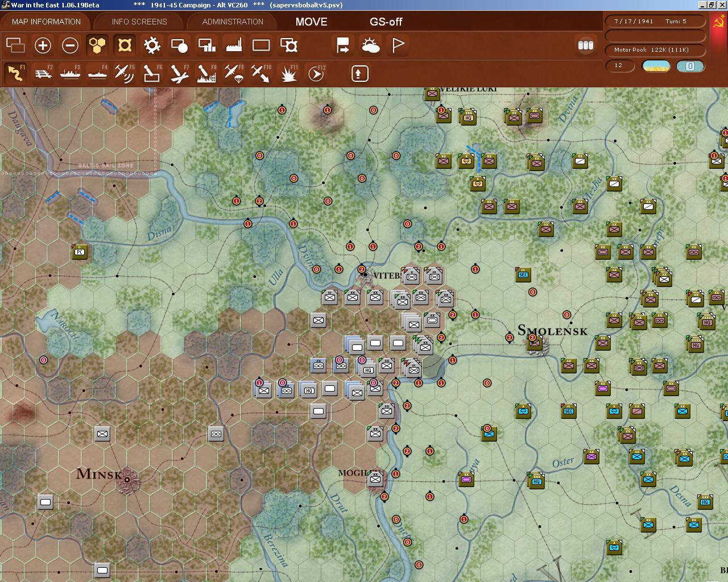Click the Smolensk city hex
Screen dimensions: 728x582
535,343
